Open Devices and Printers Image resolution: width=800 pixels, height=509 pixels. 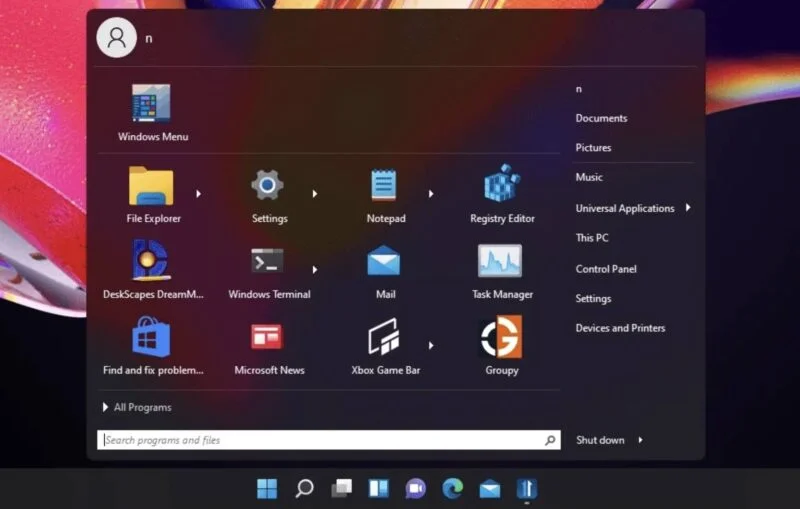[620, 328]
